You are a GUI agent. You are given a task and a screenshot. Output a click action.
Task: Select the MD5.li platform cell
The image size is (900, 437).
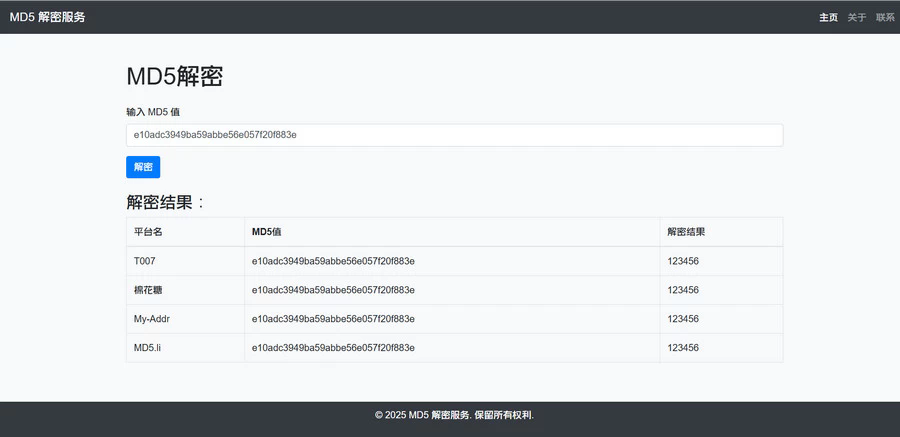(x=148, y=348)
